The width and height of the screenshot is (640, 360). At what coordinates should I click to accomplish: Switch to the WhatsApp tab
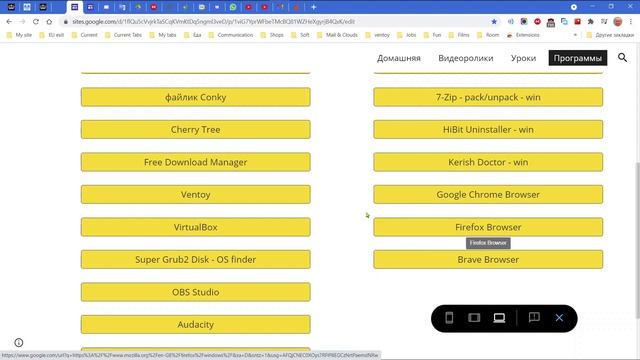pos(233,7)
